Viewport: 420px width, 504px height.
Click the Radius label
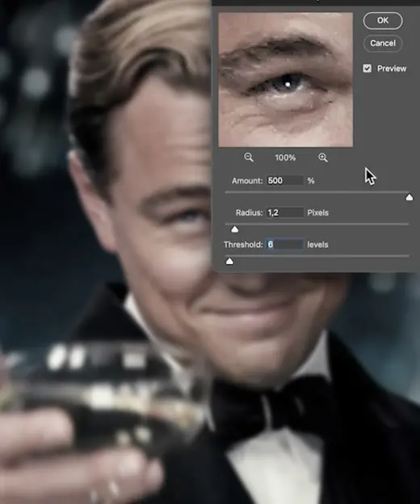click(x=249, y=212)
